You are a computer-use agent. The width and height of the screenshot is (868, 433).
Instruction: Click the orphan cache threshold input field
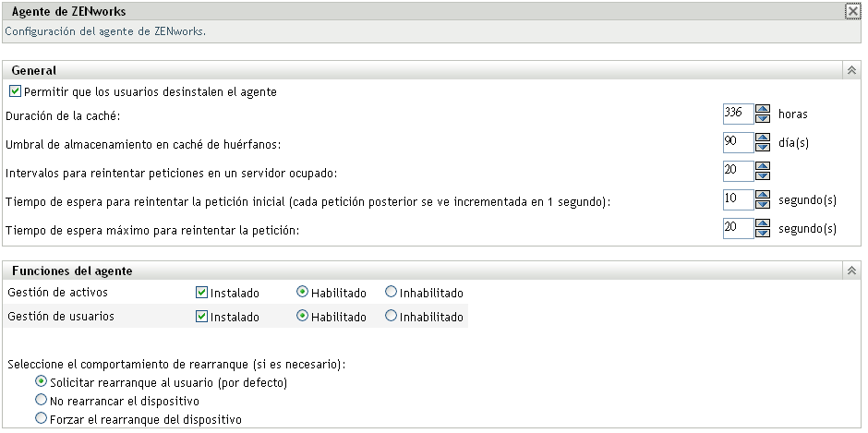click(739, 142)
